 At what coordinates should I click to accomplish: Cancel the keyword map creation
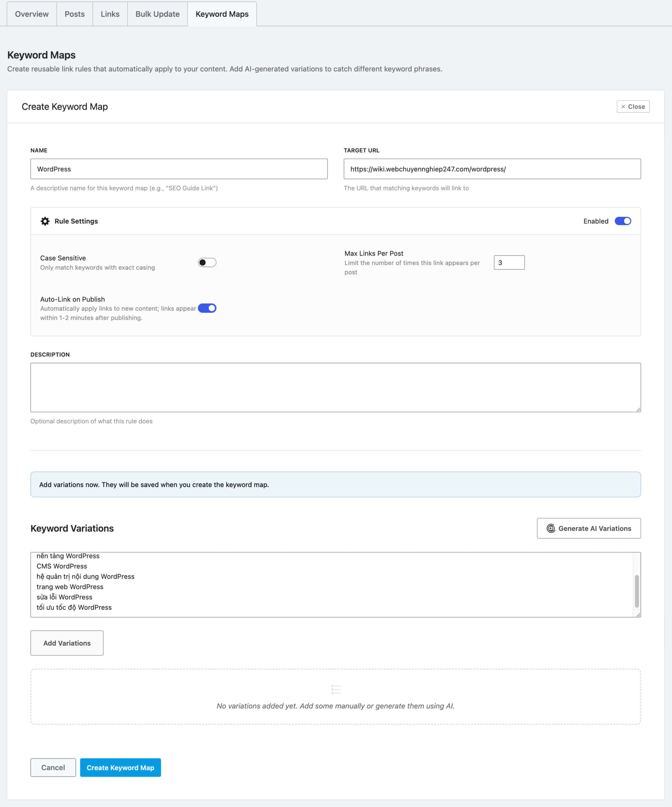click(x=53, y=767)
